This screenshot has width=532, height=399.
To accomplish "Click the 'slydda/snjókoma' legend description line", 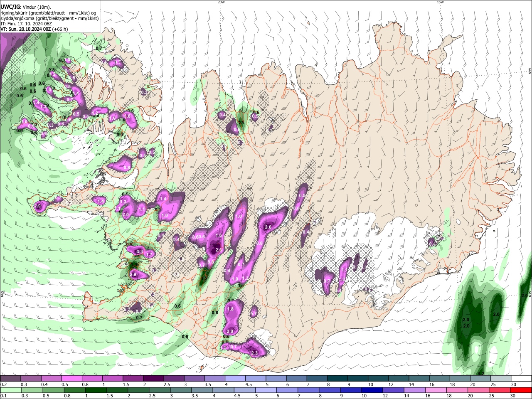I will pos(49,18).
